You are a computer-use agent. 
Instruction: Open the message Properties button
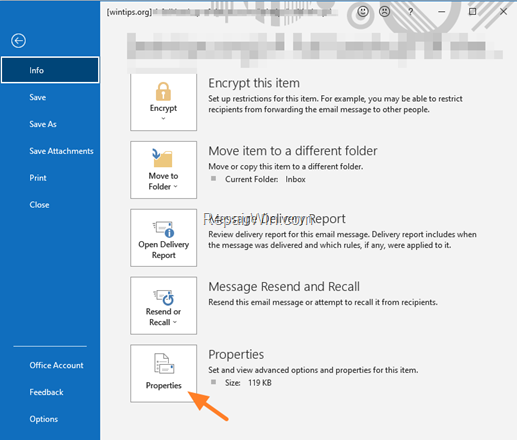coord(163,373)
